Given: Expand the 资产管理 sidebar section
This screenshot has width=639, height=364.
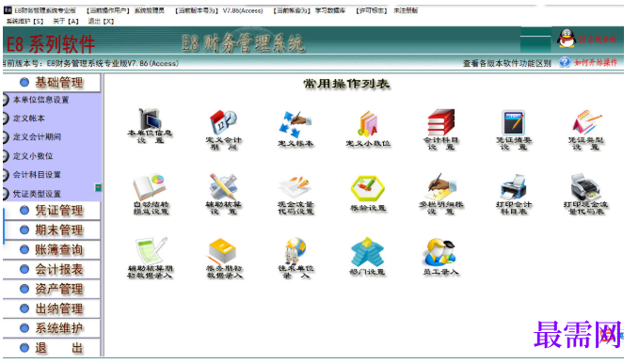Looking at the screenshot, I should coord(52,289).
